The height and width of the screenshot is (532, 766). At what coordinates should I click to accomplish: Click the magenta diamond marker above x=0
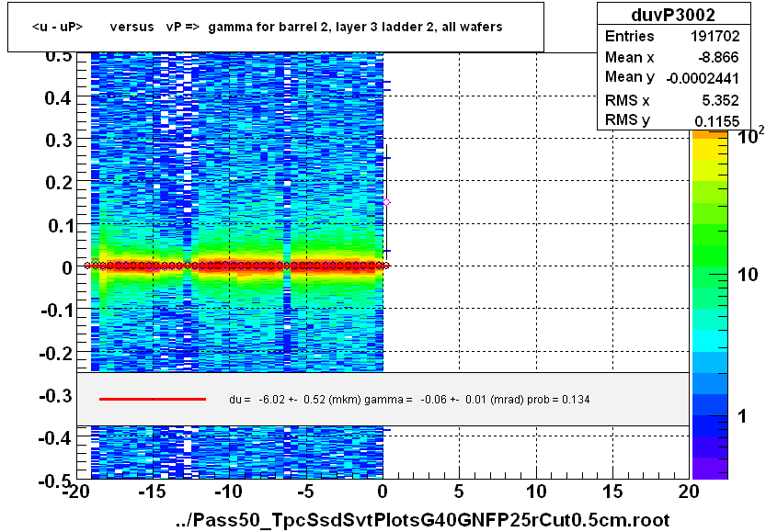tap(386, 202)
